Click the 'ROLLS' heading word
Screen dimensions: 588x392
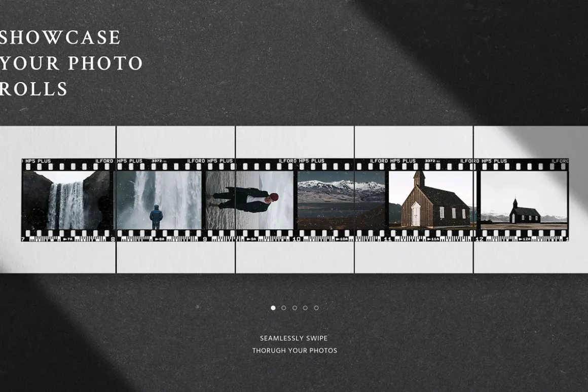(x=34, y=89)
